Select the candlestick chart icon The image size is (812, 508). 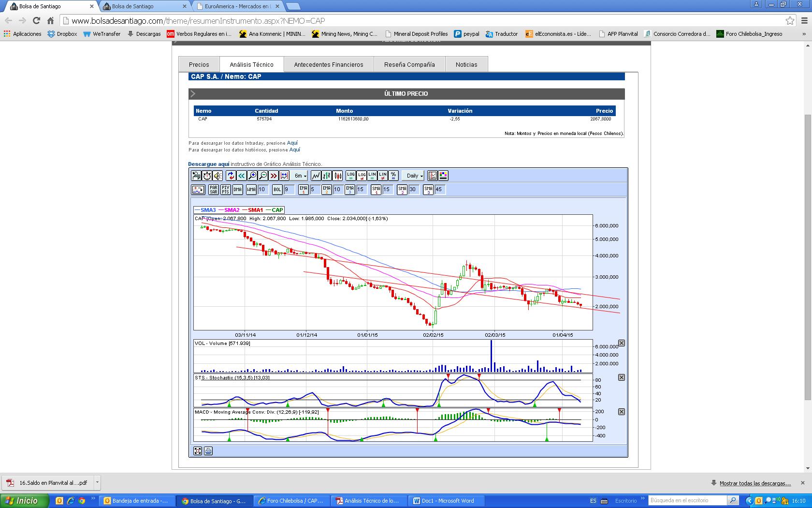(x=337, y=176)
